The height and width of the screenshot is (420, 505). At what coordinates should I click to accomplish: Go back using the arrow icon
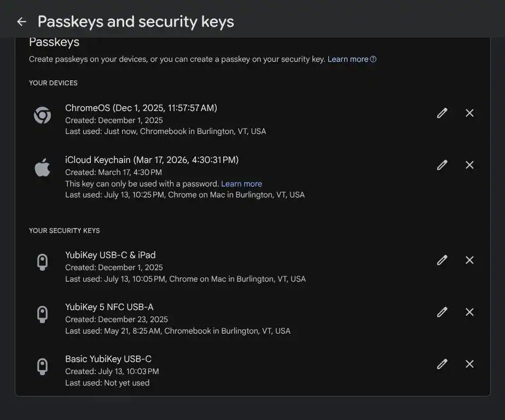(21, 21)
